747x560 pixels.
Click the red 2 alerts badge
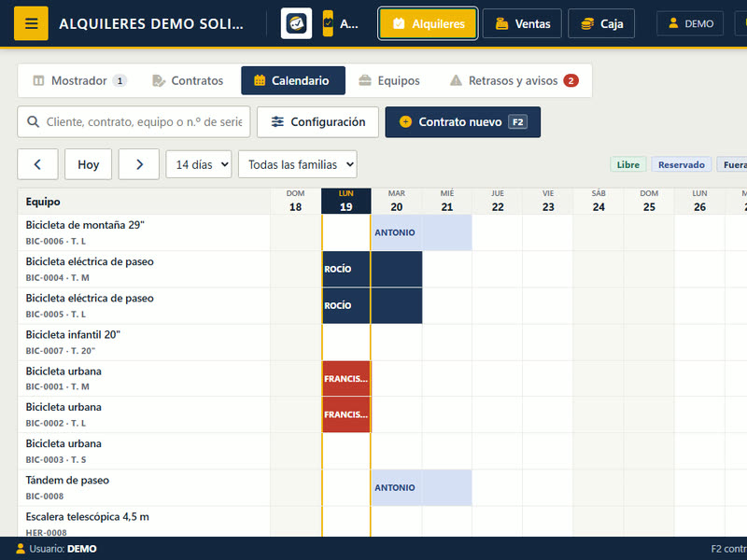coord(571,80)
